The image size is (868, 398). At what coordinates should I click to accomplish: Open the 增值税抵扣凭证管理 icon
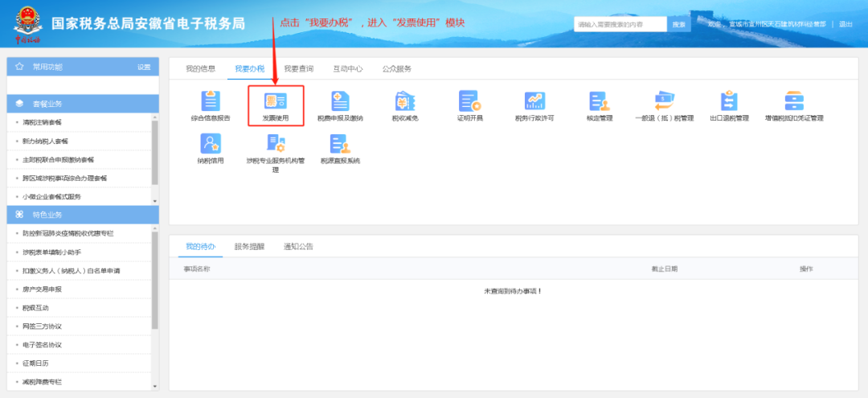point(794,101)
